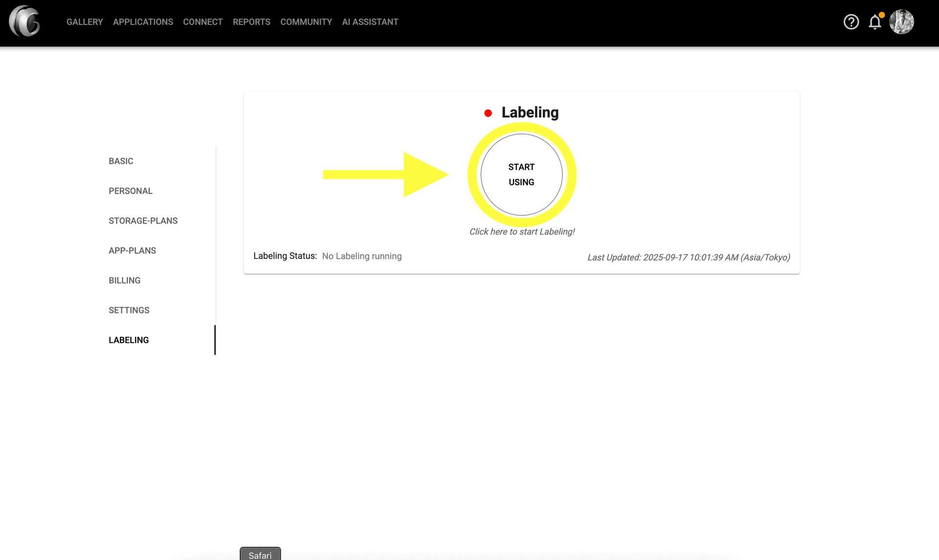This screenshot has height=560, width=939.
Task: Go to the Connect menu item
Action: (x=202, y=22)
